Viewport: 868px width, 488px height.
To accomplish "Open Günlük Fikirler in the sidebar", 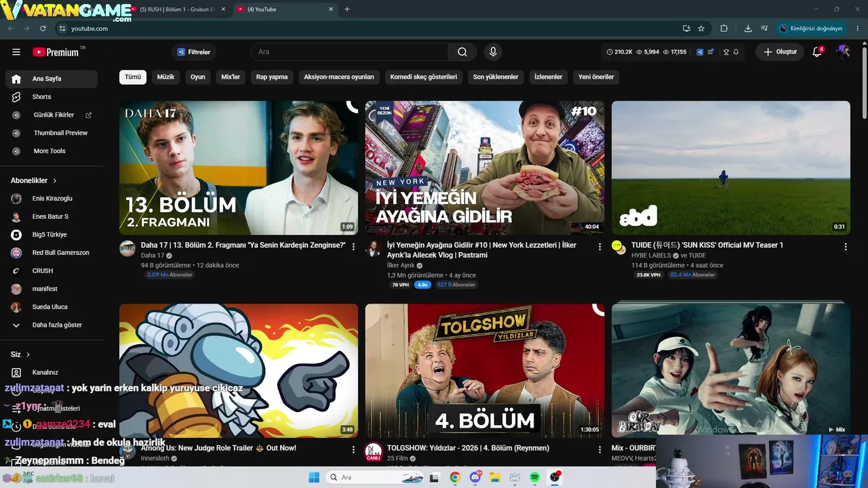I will (52, 115).
